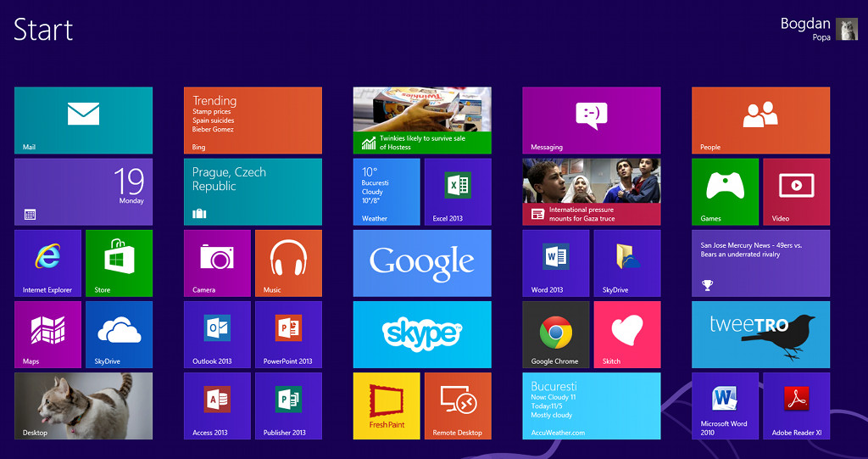Image resolution: width=868 pixels, height=459 pixels.
Task: Open the Store tile
Action: pyautogui.click(x=119, y=263)
